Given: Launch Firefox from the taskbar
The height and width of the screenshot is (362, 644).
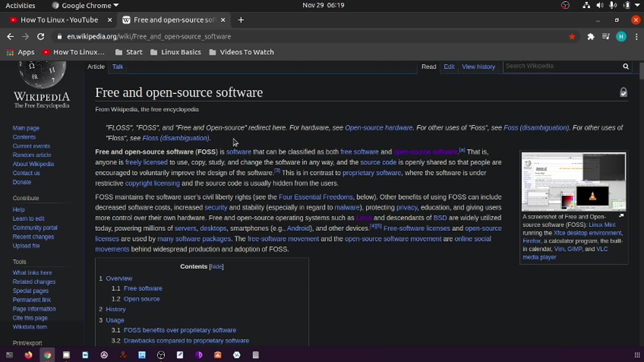Looking at the screenshot, I should click(x=28, y=355).
